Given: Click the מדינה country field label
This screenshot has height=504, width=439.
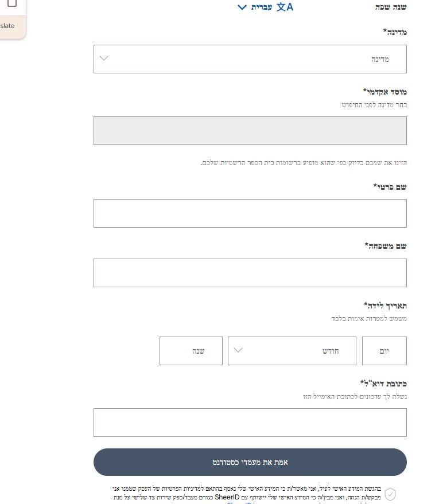Looking at the screenshot, I should tap(395, 32).
